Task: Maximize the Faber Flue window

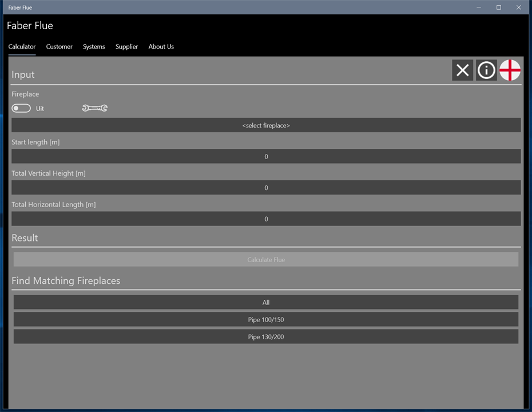Action: (x=499, y=7)
